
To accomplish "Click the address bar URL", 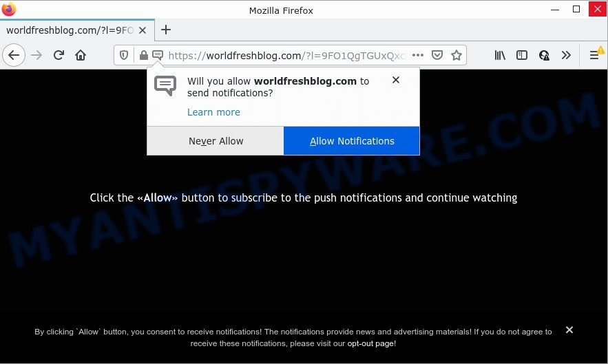I will [x=286, y=56].
